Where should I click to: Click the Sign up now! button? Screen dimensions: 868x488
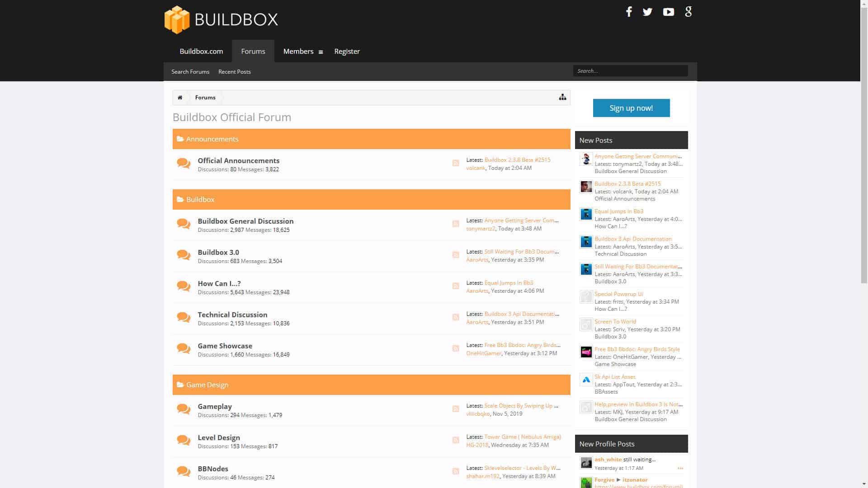pyautogui.click(x=631, y=108)
